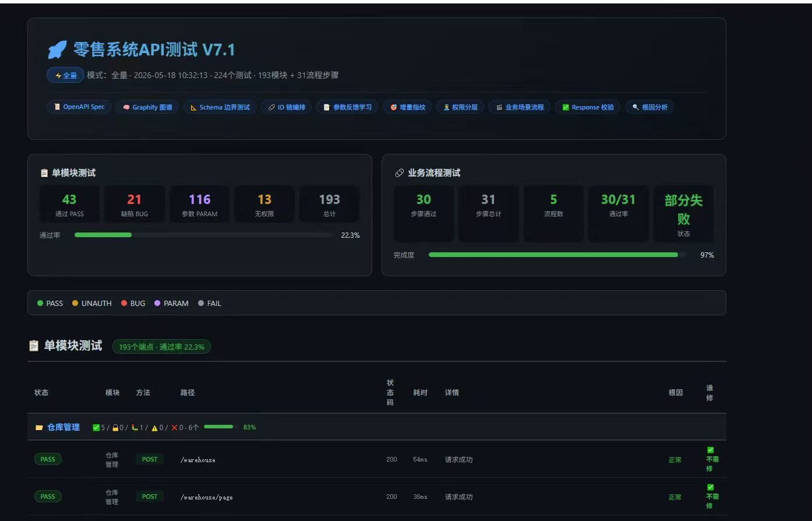Click clipboard icon beside large 单模块测试 section title
This screenshot has height=521, width=812.
pos(34,346)
